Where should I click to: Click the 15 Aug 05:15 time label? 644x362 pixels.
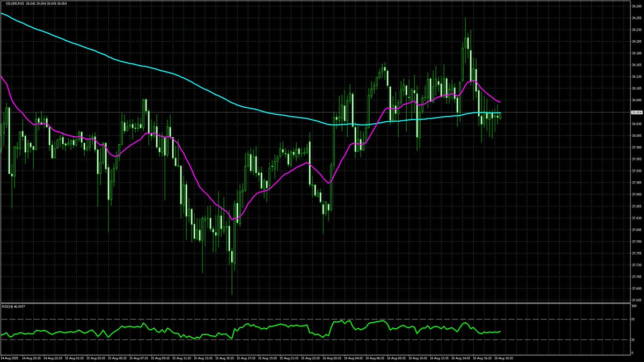click(118, 358)
